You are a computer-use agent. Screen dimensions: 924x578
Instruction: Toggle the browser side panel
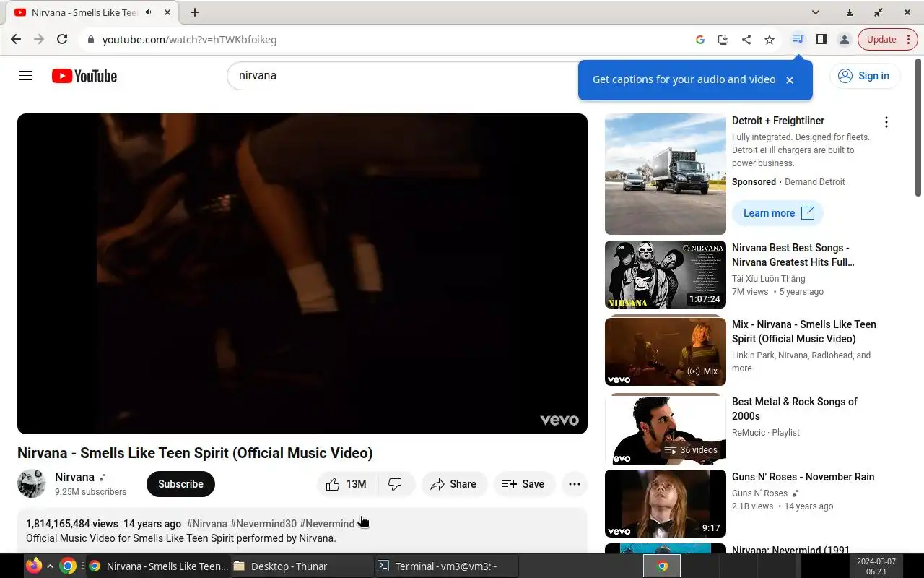(821, 39)
